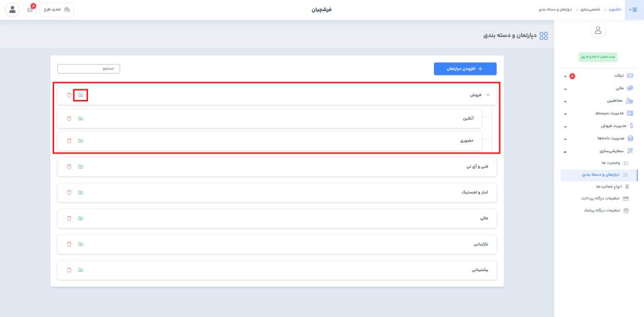Click the جستجو search field
644x317 pixels.
pos(89,69)
